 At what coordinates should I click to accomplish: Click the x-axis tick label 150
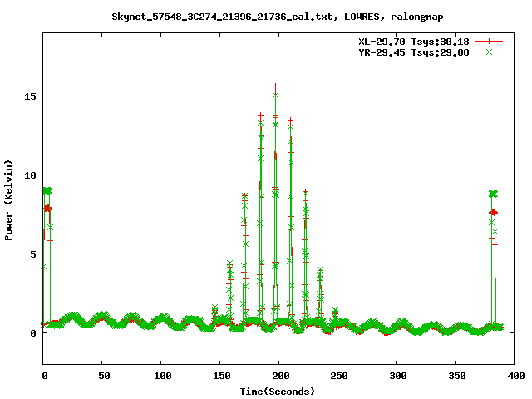pyautogui.click(x=222, y=376)
